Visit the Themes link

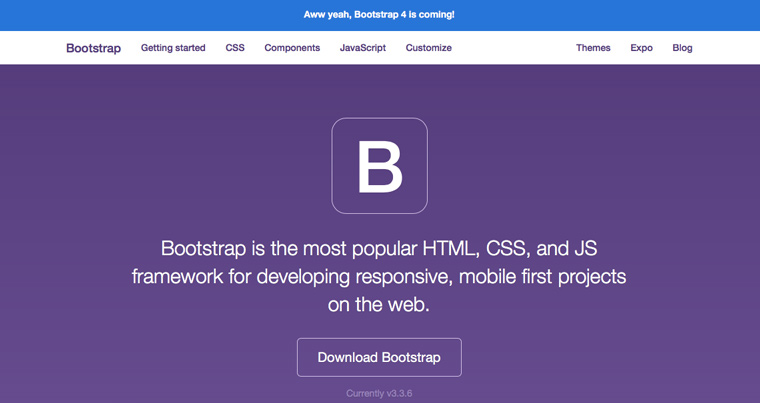(x=593, y=48)
